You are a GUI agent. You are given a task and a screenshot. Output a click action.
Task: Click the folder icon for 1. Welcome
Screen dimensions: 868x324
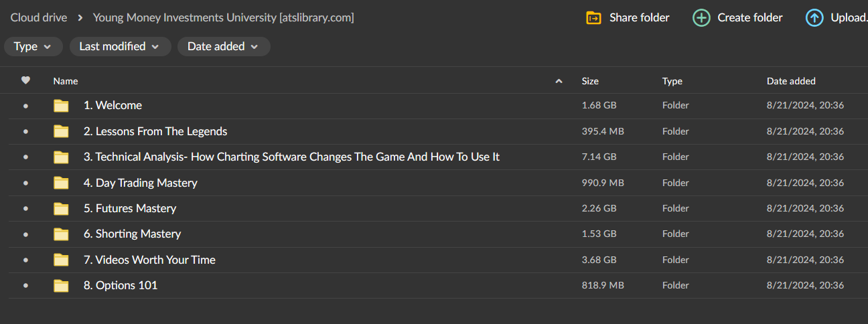(x=62, y=106)
